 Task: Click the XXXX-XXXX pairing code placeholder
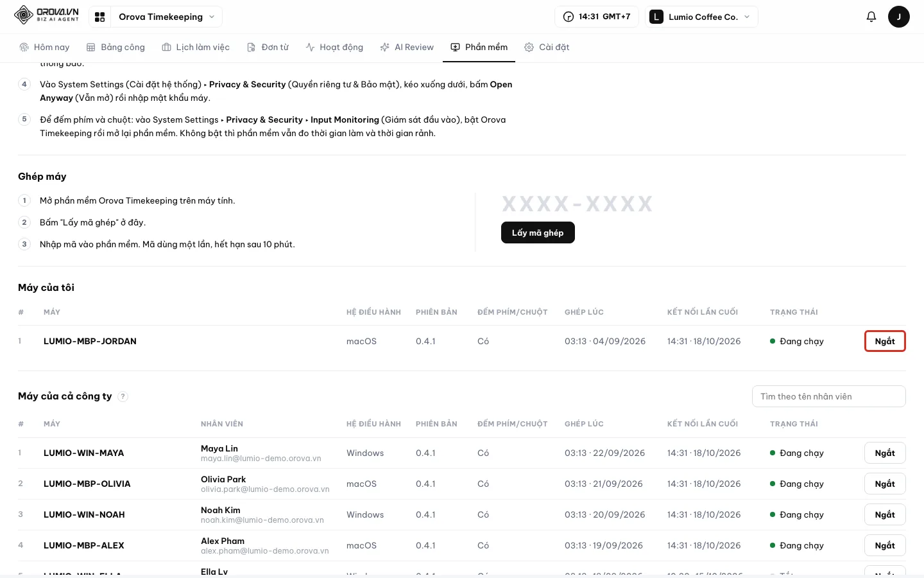577,204
